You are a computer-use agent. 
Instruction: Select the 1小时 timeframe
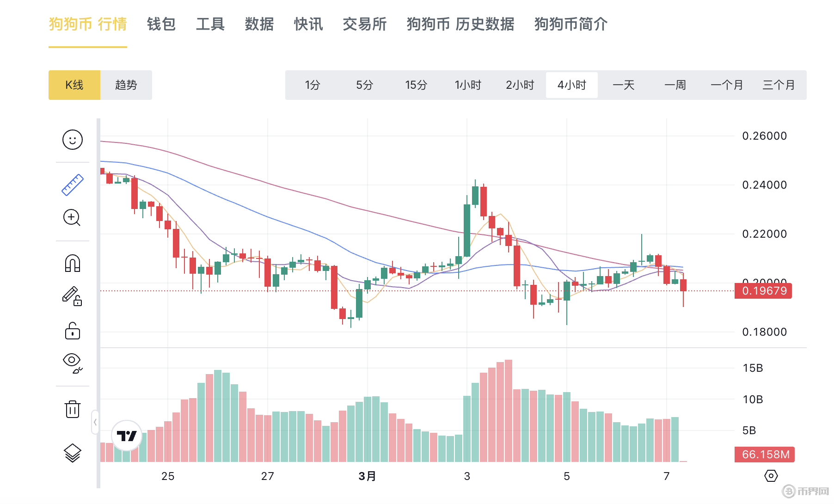pos(467,85)
